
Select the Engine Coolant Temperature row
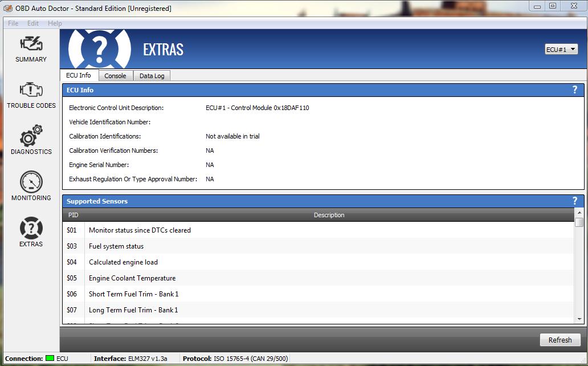[x=318, y=278]
